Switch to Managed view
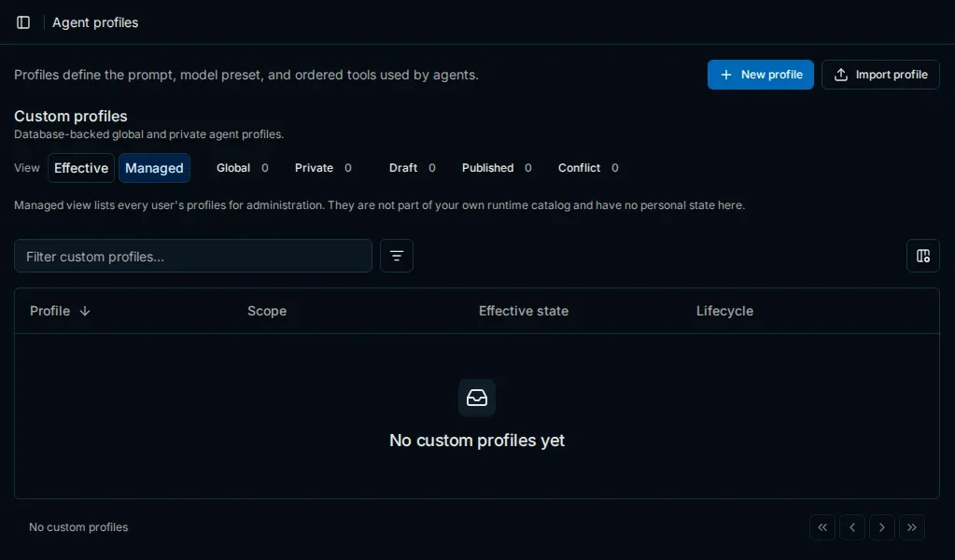 pyautogui.click(x=154, y=168)
